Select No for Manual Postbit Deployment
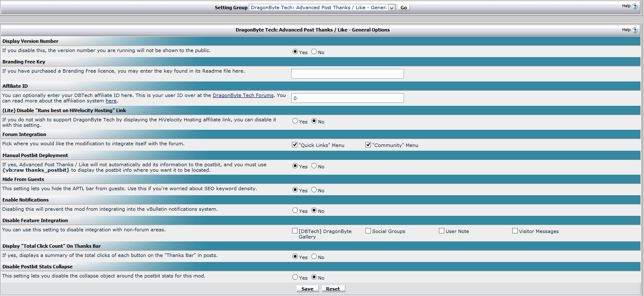Image resolution: width=644 pixels, height=296 pixels. click(314, 166)
